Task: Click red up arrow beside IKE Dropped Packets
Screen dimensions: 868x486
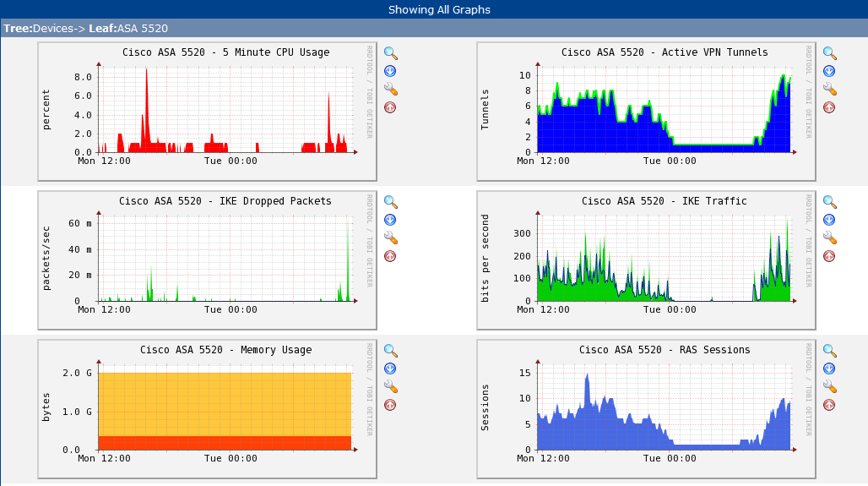Action: [390, 256]
